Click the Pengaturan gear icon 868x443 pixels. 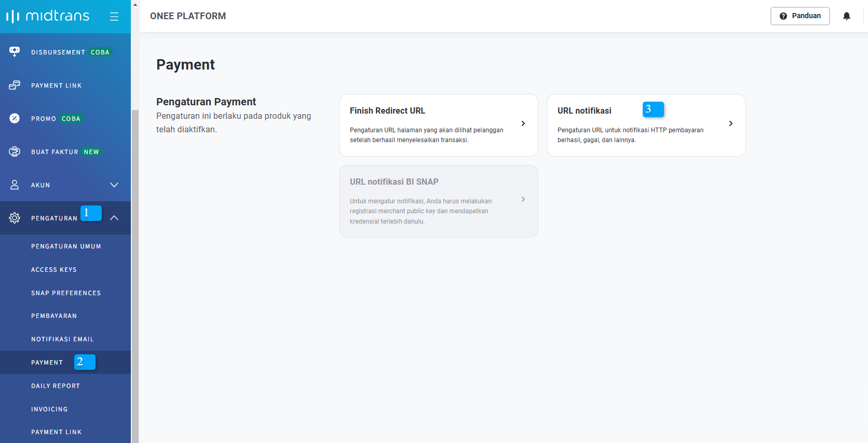[x=15, y=218]
